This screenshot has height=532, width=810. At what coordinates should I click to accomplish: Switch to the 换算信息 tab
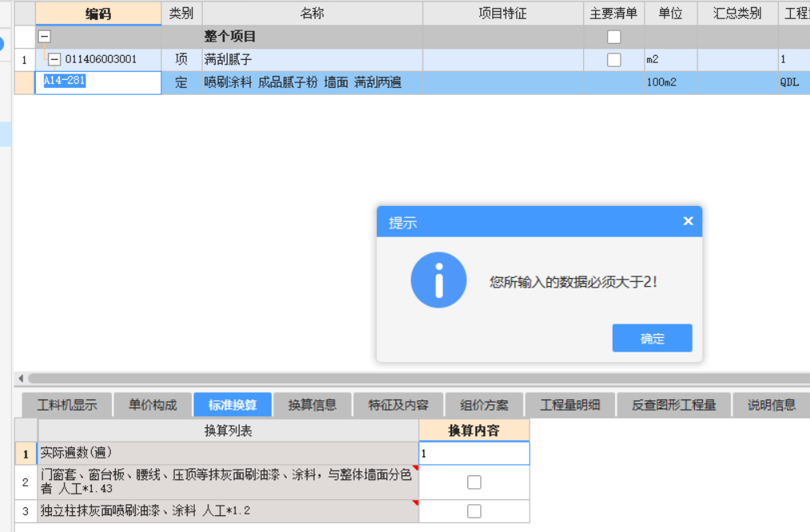pyautogui.click(x=312, y=405)
